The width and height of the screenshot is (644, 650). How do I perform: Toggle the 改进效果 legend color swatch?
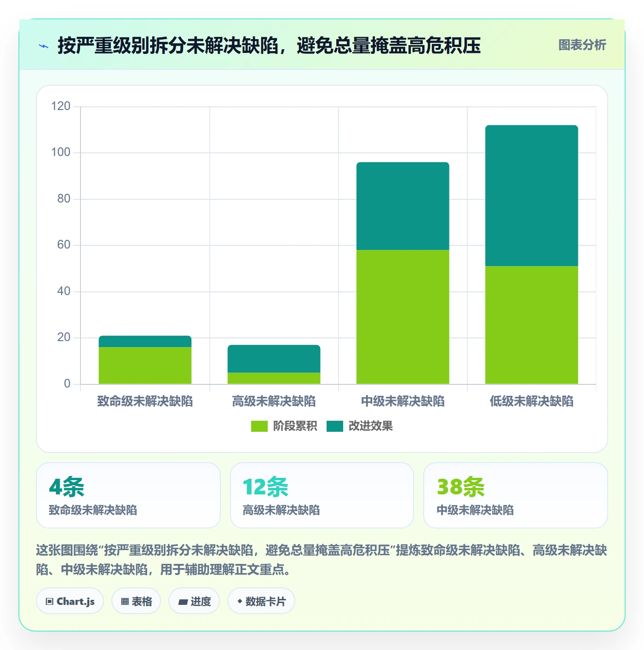pos(335,426)
